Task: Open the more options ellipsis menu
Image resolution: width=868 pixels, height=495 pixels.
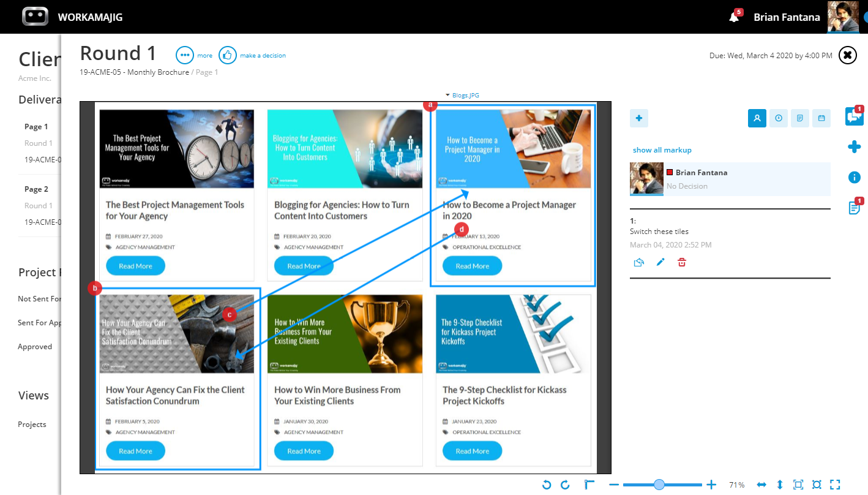Action: click(x=185, y=55)
